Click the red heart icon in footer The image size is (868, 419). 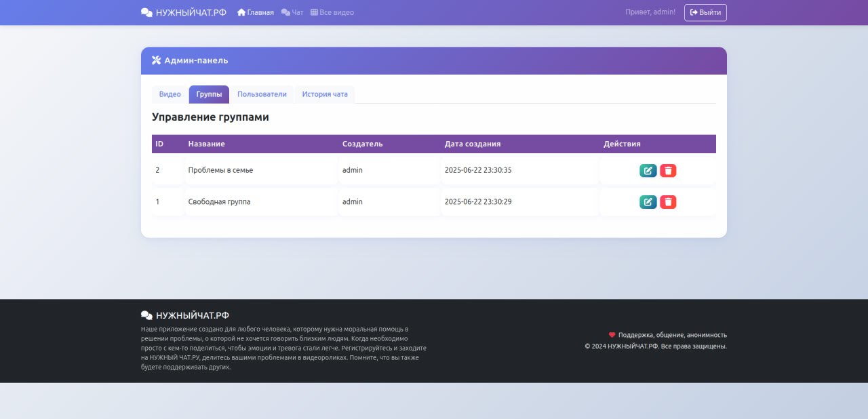(x=612, y=335)
